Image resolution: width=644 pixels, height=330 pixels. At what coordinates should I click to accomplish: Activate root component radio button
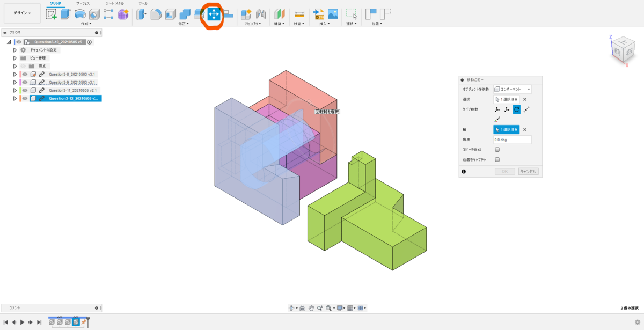[x=90, y=42]
